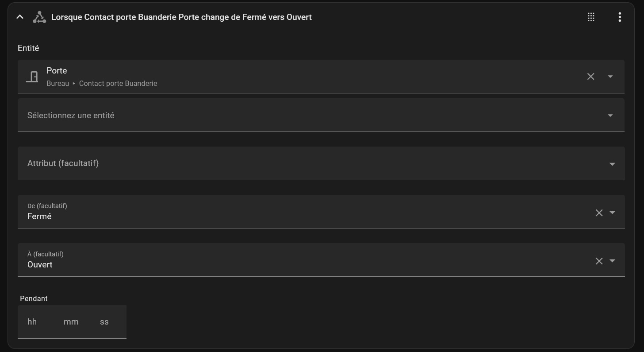Open the Porte entity dropdown arrow
The height and width of the screenshot is (352, 644).
pos(610,77)
